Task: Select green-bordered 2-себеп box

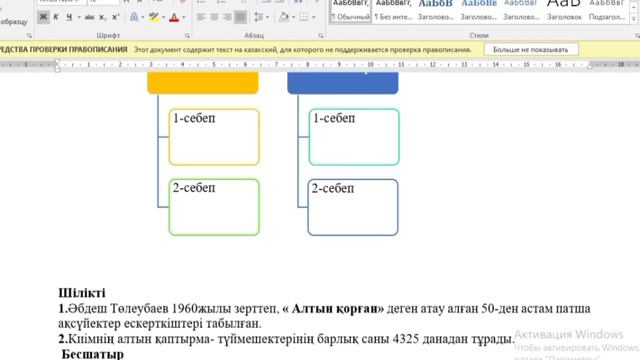Action: [214, 207]
